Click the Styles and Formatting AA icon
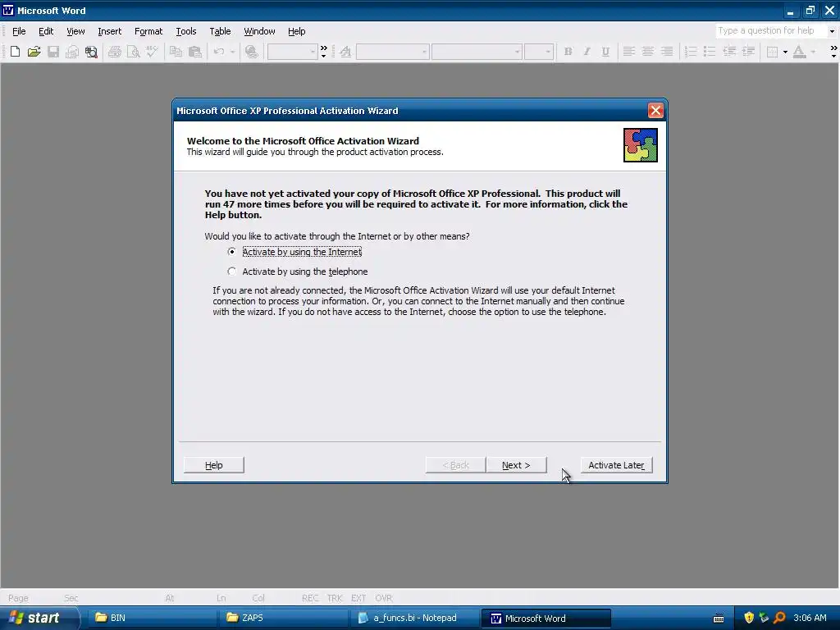The image size is (840, 630). 345,52
